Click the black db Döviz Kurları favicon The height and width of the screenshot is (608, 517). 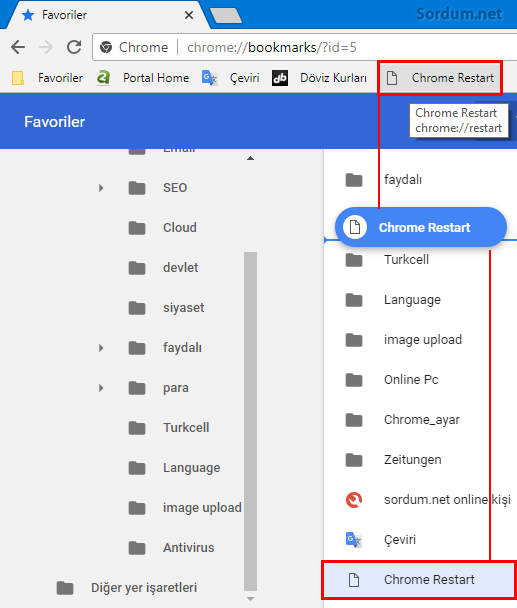(x=280, y=78)
